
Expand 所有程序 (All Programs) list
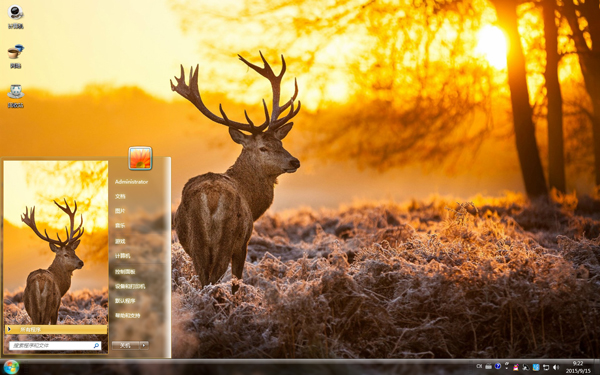56,329
